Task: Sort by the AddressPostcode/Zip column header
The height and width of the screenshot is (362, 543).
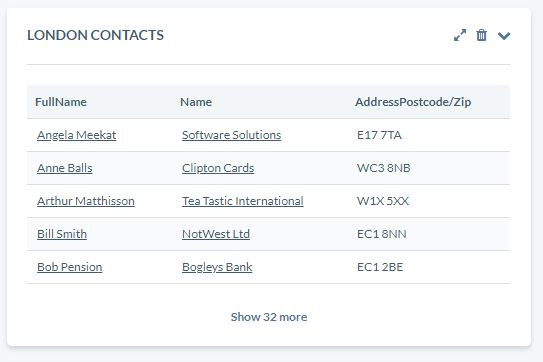Action: (413, 102)
